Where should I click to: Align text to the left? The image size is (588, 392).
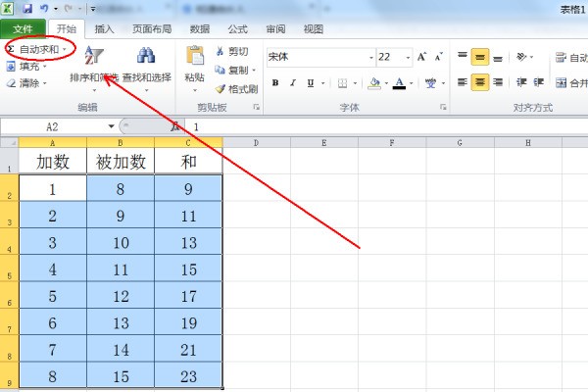463,82
